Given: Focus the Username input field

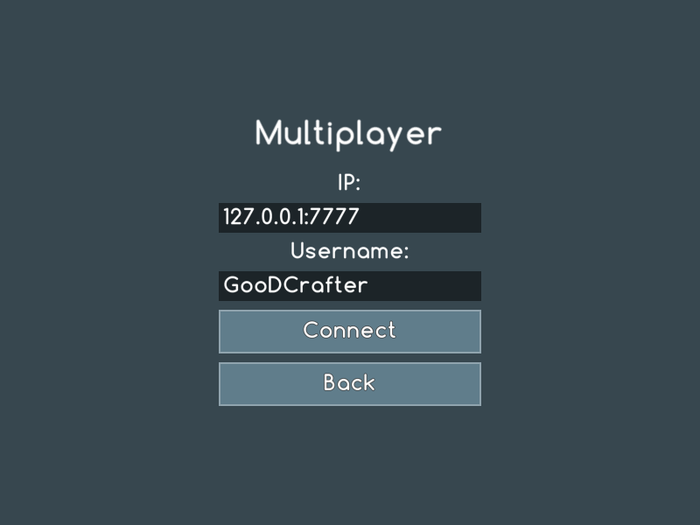Looking at the screenshot, I should tap(350, 286).
